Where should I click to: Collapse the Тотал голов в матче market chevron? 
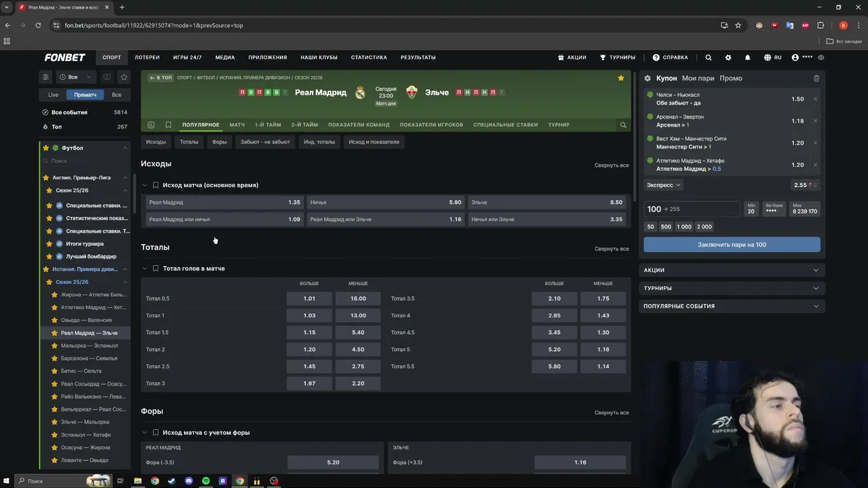click(144, 268)
